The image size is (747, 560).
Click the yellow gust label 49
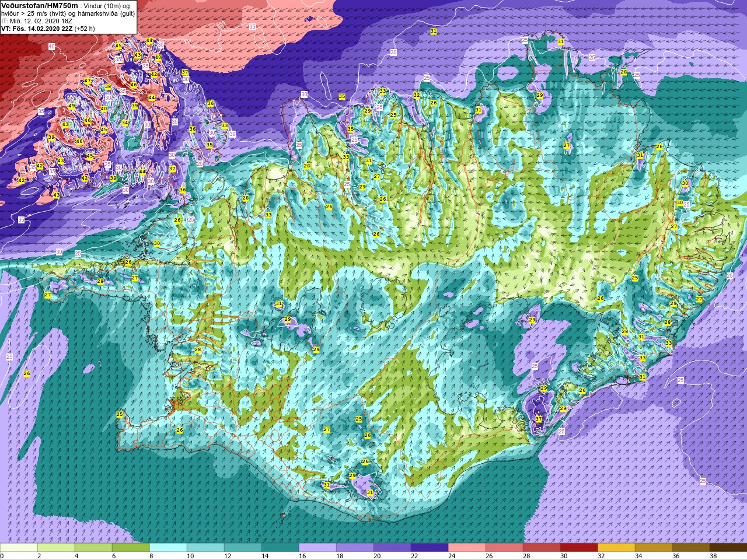[x=72, y=106]
